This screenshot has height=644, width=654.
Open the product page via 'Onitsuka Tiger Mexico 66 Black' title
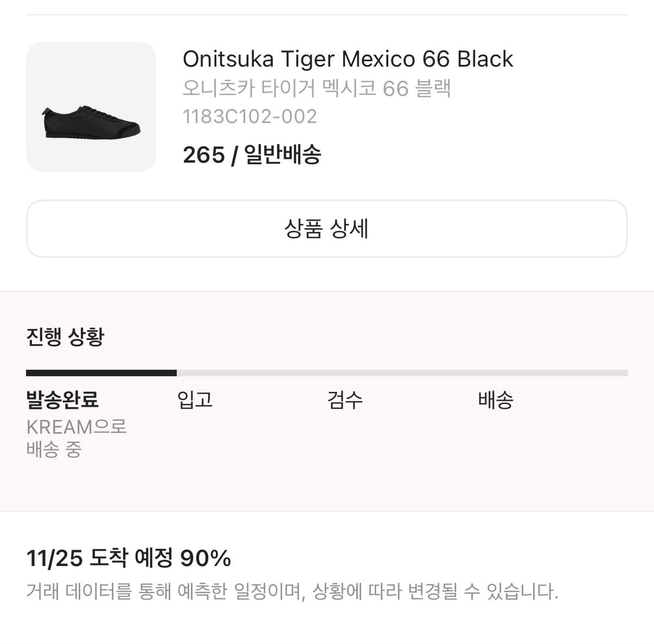coord(348,58)
